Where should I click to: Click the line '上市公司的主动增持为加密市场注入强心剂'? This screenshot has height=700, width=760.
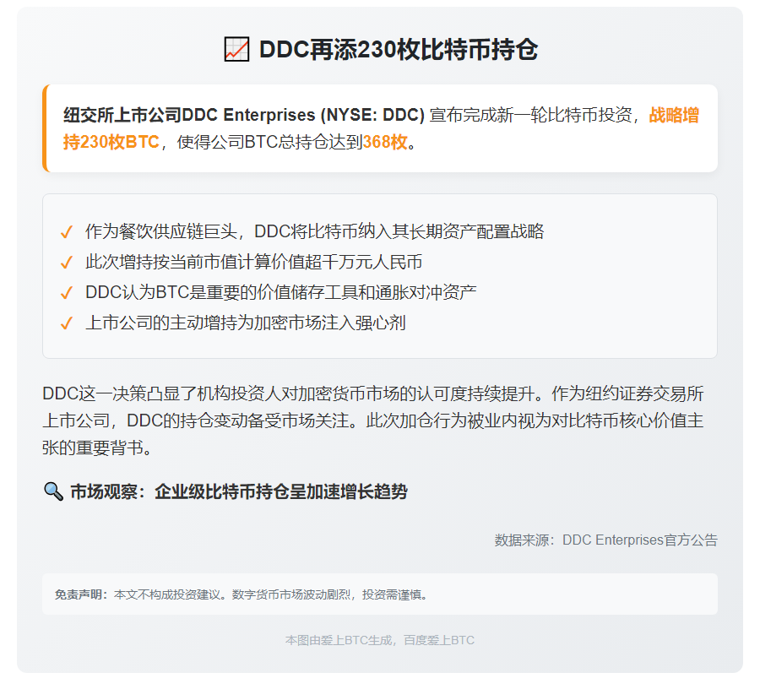(x=245, y=323)
